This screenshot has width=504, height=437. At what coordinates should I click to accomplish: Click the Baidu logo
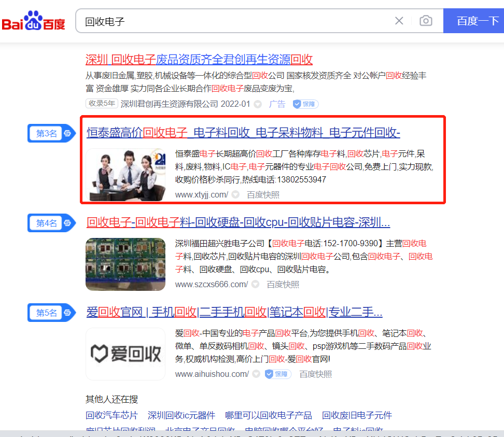33,21
